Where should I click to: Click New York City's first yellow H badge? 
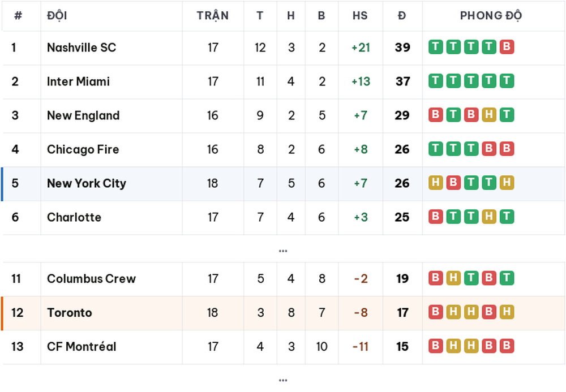point(435,183)
